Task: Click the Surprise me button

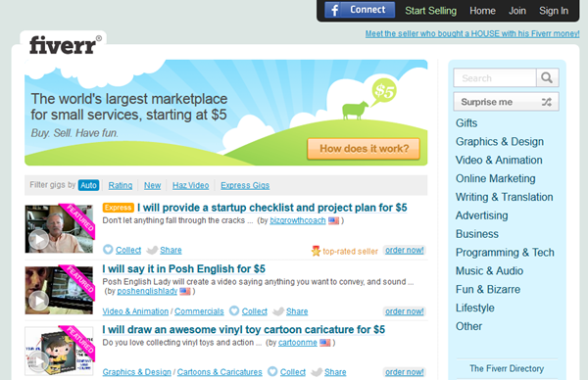Action: (x=506, y=102)
